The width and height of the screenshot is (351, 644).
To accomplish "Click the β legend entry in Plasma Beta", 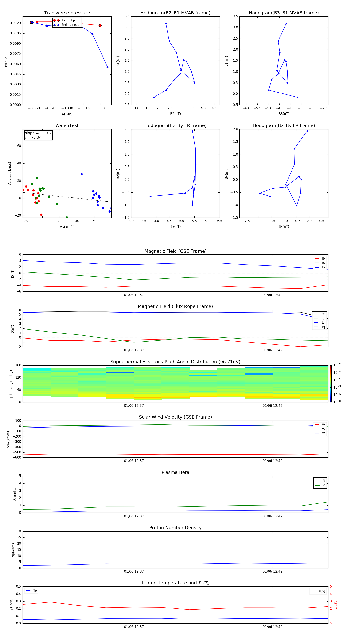I will [x=320, y=486].
